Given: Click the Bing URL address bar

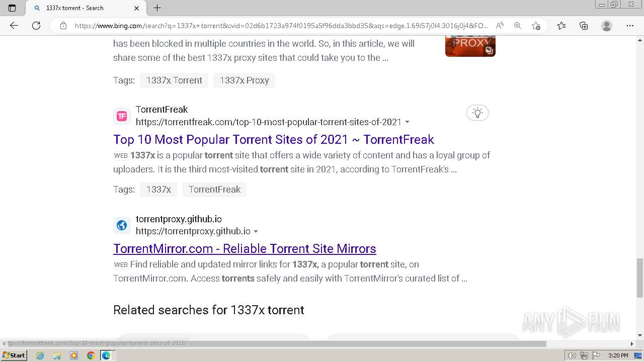Looking at the screenshot, I should click(282, 26).
